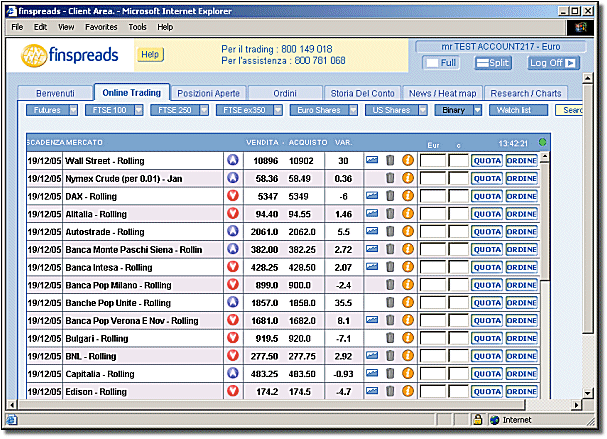Open the orange info icon for Alitalia
607x439 pixels.
[x=407, y=214]
